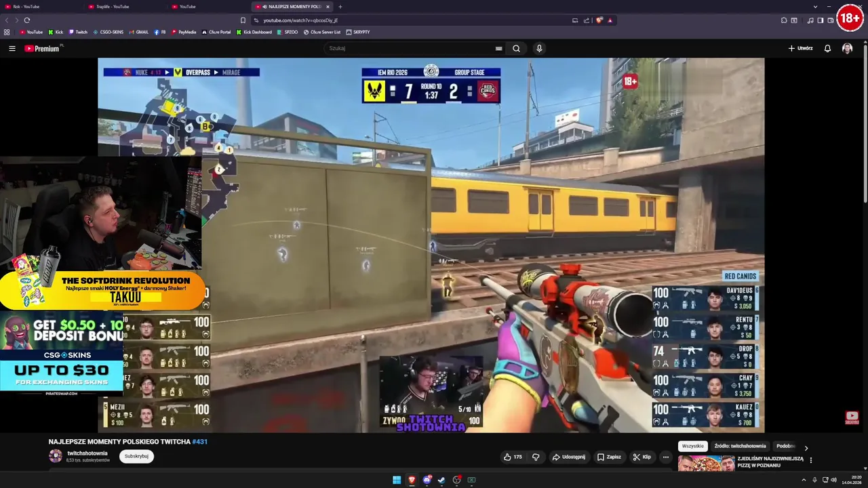Open the GMAIL bookmark
The width and height of the screenshot is (868, 488).
(x=138, y=32)
